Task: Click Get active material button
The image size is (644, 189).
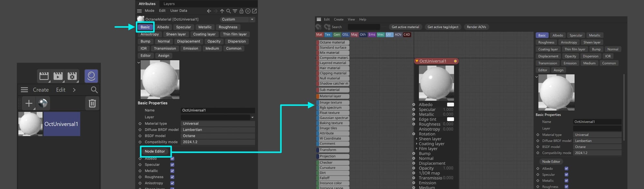Action: click(x=405, y=27)
